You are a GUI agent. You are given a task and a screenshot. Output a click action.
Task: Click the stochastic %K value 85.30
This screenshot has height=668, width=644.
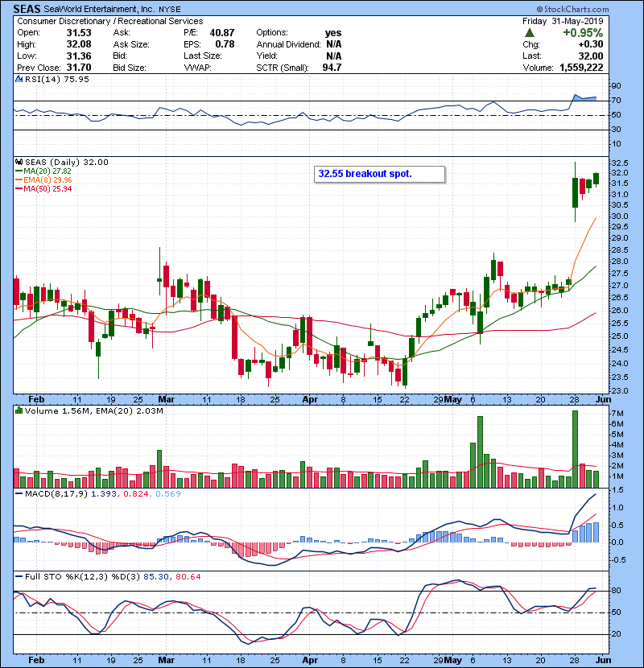[x=156, y=576]
